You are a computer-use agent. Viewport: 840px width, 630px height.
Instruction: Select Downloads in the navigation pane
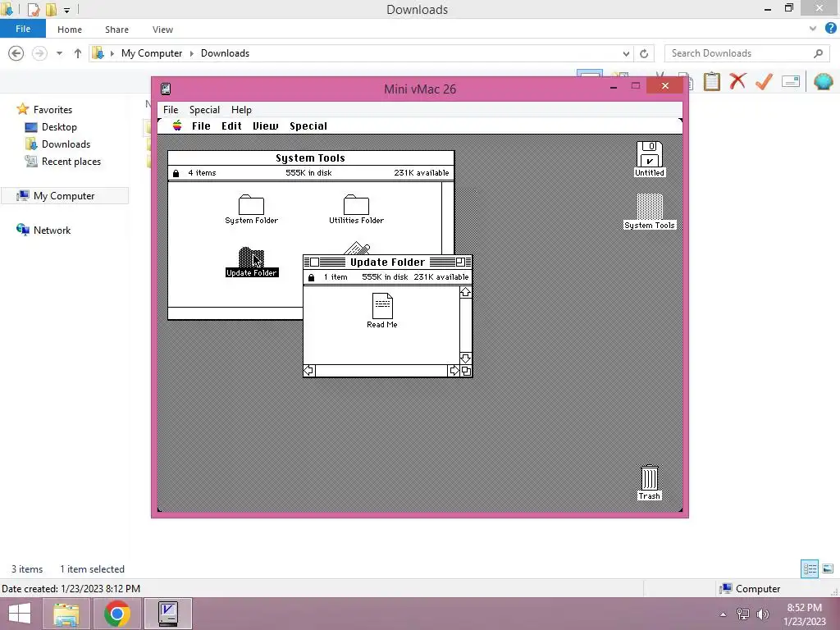point(66,144)
